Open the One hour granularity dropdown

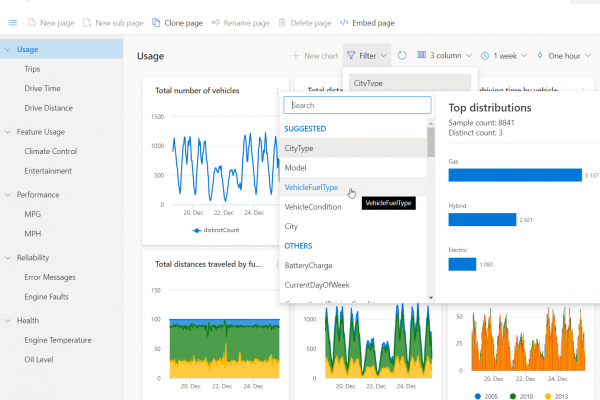588,56
